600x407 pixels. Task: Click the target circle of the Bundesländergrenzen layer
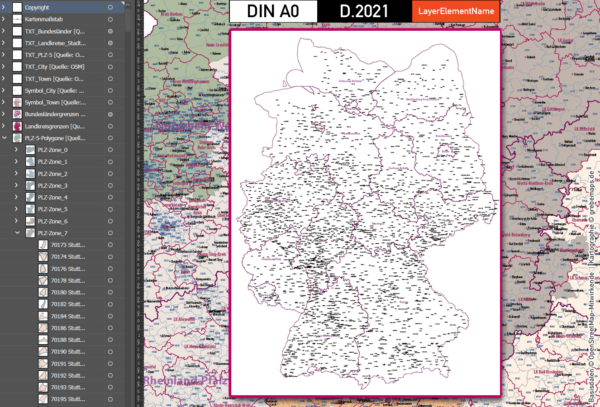pyautogui.click(x=110, y=114)
